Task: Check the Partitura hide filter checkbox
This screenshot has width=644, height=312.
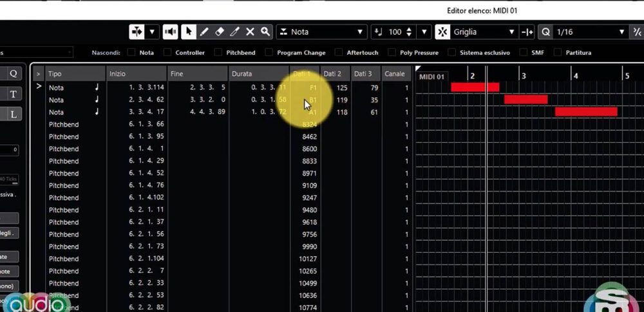Action: [557, 53]
